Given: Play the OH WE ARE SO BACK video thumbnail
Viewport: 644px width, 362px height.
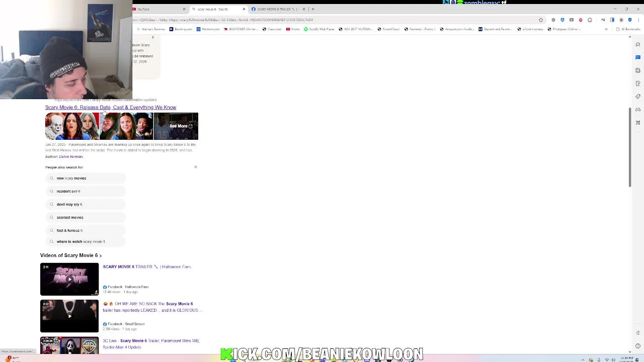Looking at the screenshot, I should pos(69,316).
